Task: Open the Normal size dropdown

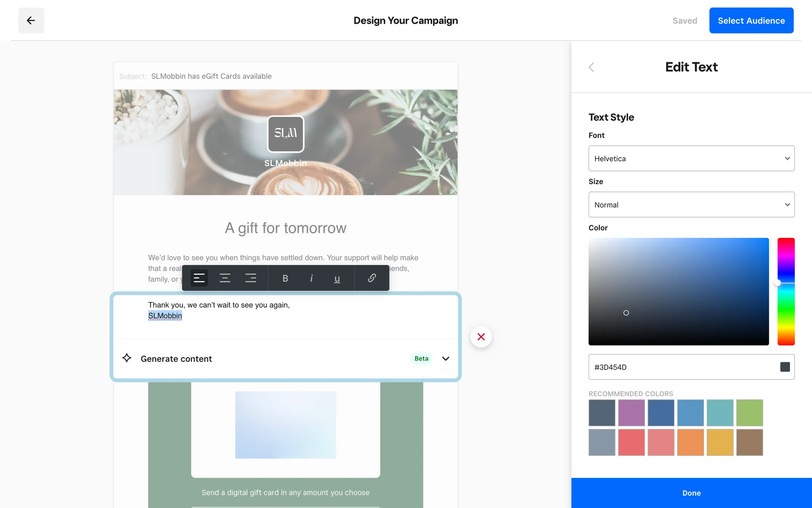Action: pyautogui.click(x=691, y=204)
